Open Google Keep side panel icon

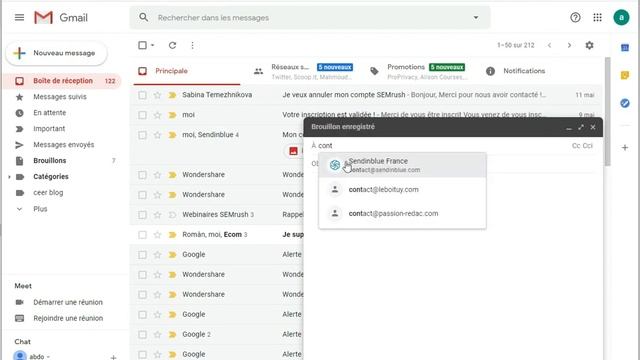pyautogui.click(x=625, y=75)
